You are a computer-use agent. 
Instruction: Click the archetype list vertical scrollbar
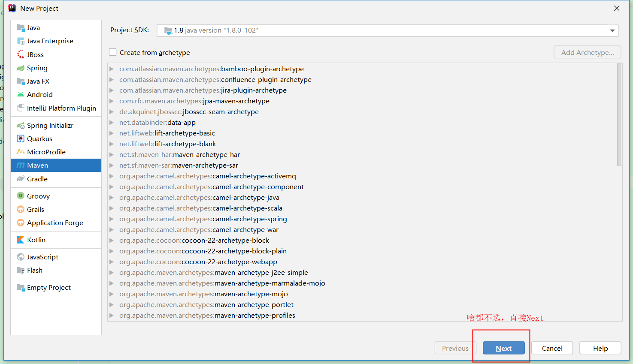(x=619, y=114)
